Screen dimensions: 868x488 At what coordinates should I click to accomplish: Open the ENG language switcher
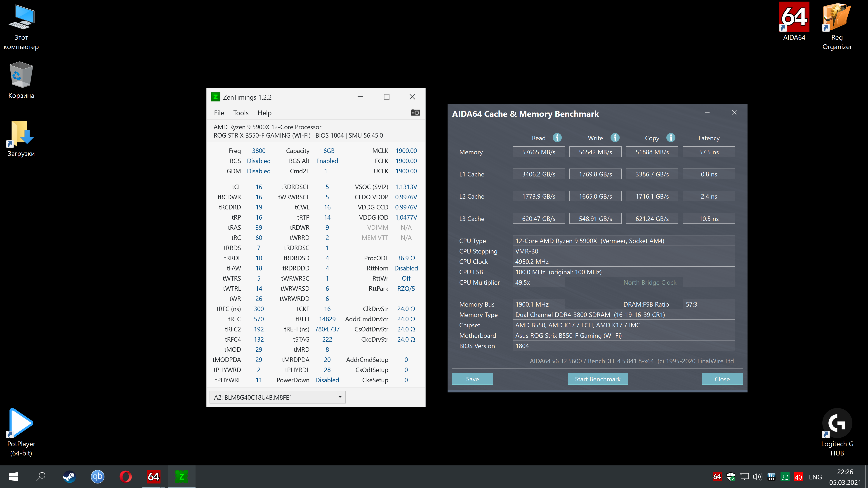(x=815, y=477)
